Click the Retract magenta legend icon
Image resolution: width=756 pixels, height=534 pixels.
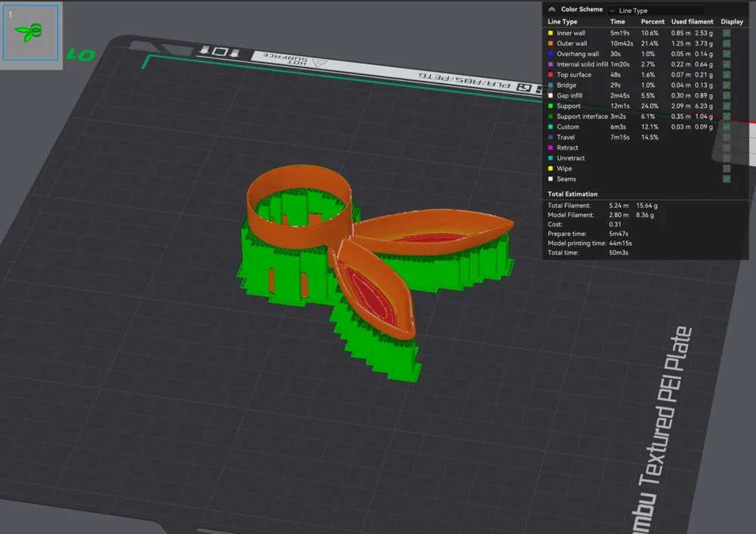(x=550, y=147)
